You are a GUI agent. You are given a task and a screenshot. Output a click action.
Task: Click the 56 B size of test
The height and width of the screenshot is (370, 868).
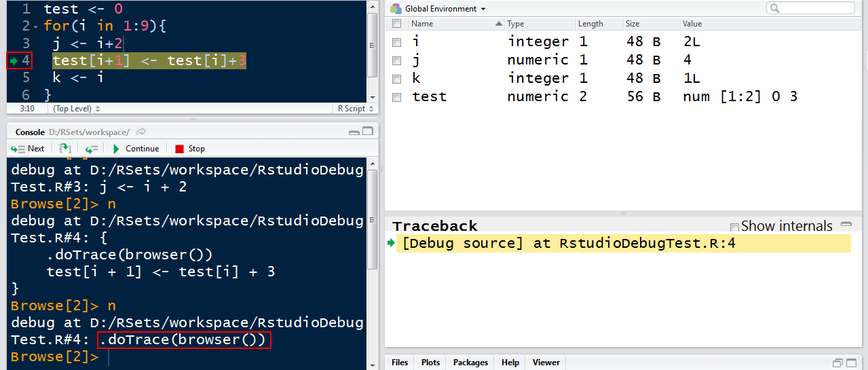click(643, 97)
